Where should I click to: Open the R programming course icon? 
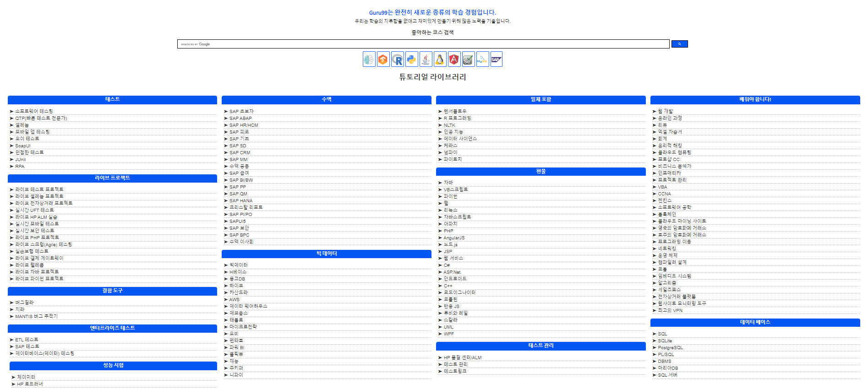[x=397, y=59]
